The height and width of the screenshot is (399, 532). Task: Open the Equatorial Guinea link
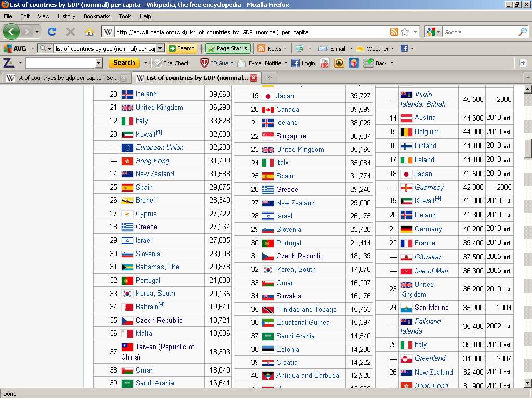(x=303, y=322)
